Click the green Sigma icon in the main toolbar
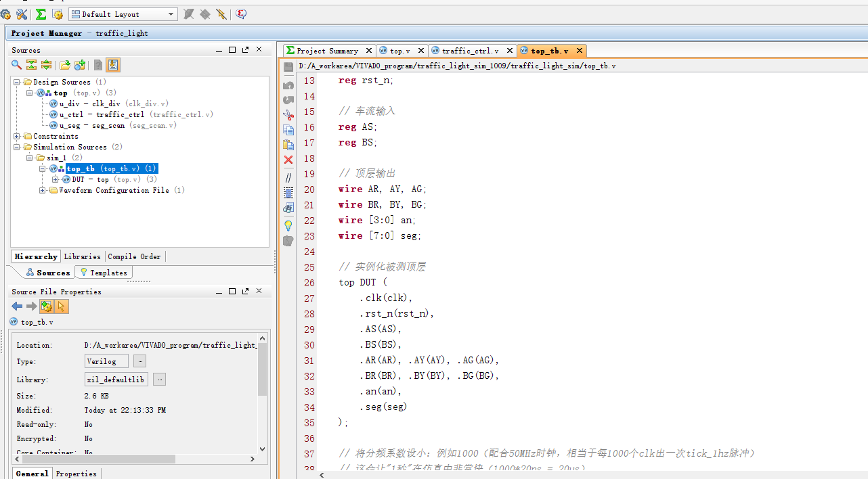Viewport: 868px width, 479px height. (x=41, y=14)
